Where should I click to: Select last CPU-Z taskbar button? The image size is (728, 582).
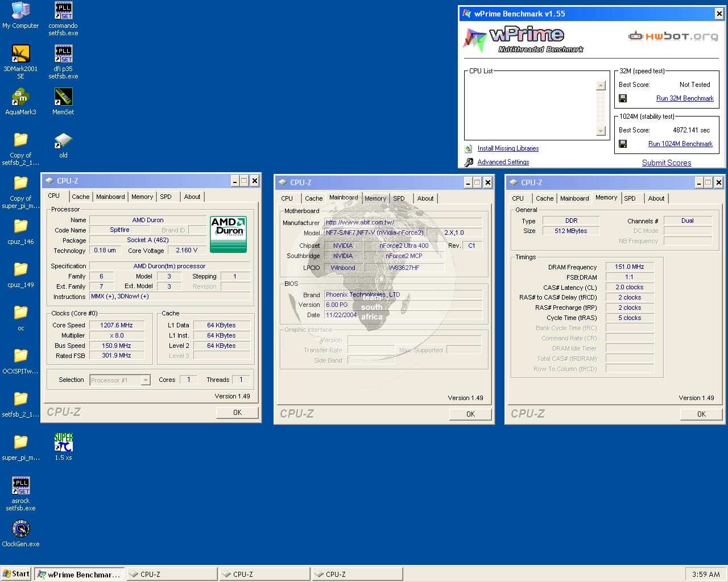tap(357, 574)
